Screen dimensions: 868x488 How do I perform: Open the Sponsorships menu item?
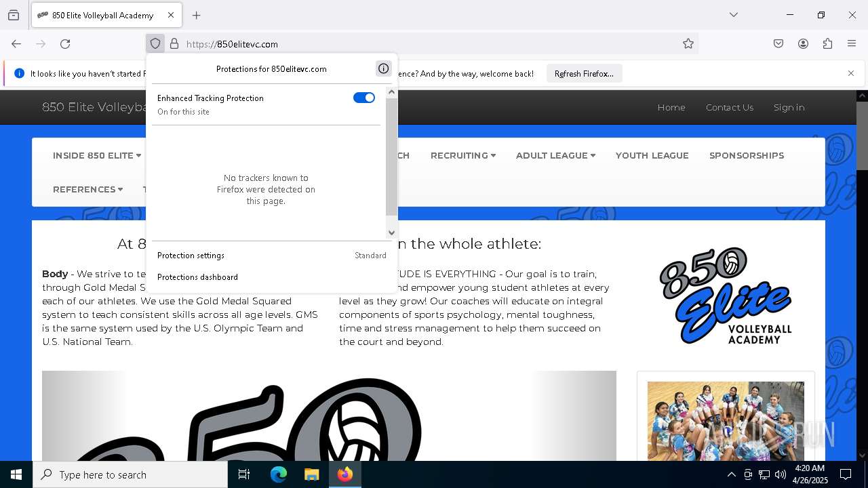point(747,155)
